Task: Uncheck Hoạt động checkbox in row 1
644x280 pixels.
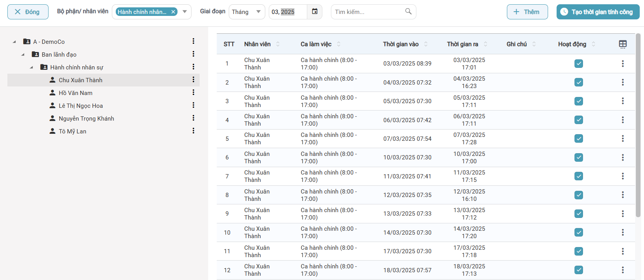Action: (579, 64)
